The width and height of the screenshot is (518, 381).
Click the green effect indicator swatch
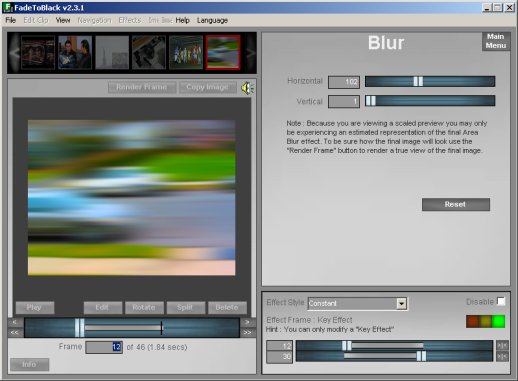498,322
